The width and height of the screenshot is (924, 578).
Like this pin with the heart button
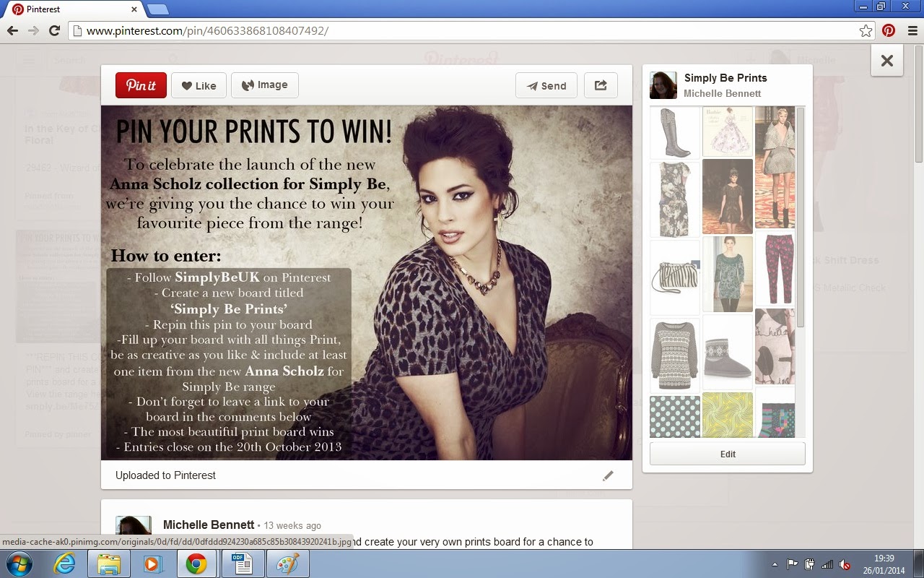pyautogui.click(x=199, y=85)
